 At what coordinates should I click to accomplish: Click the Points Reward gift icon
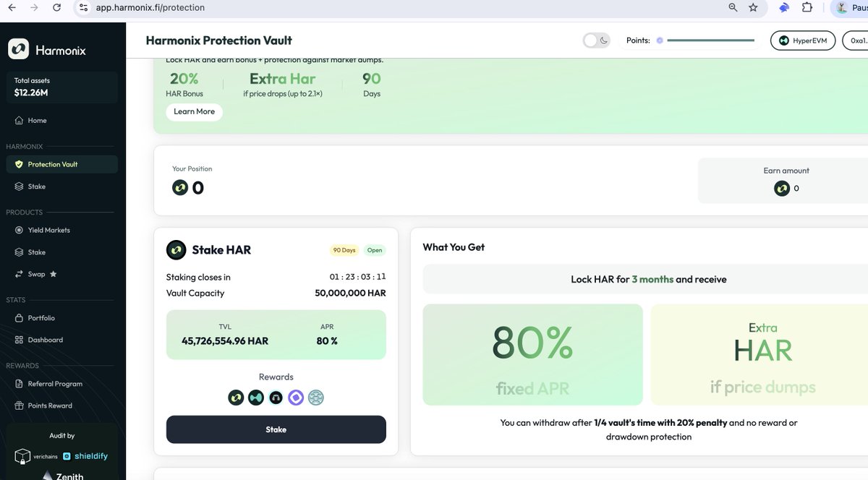[20, 406]
